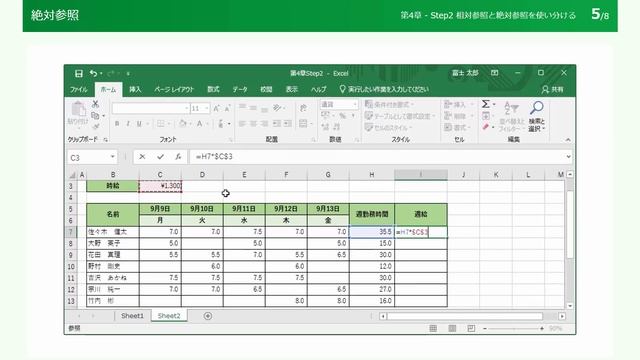The width and height of the screenshot is (640, 360).
Task: Open the Insert Function fx dialog
Action: [x=178, y=157]
